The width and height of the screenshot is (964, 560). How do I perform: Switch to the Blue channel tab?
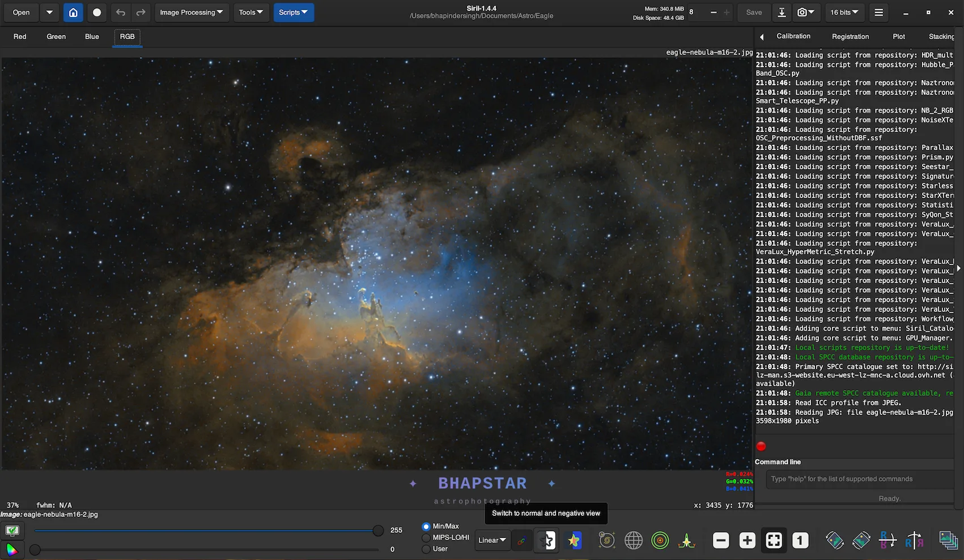pos(92,37)
